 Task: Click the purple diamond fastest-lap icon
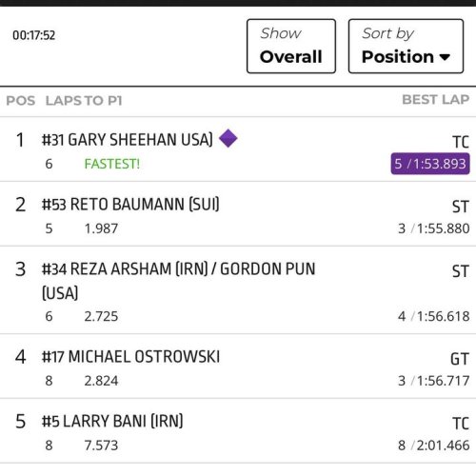[x=228, y=138]
